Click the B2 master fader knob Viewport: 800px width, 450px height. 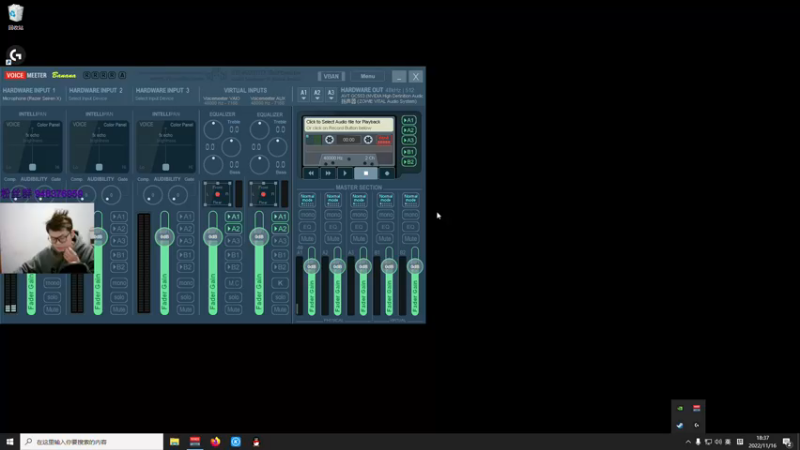[415, 266]
